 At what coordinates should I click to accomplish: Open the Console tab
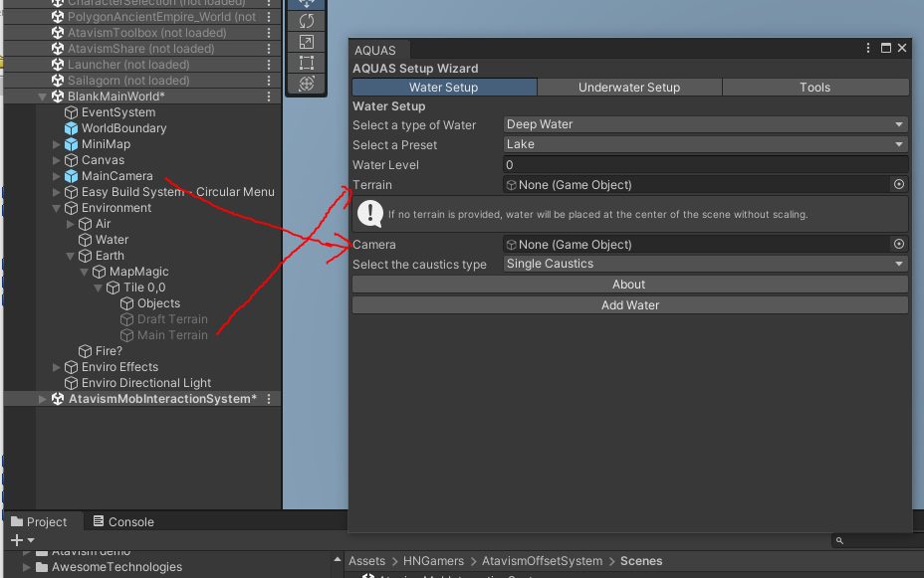pos(123,521)
